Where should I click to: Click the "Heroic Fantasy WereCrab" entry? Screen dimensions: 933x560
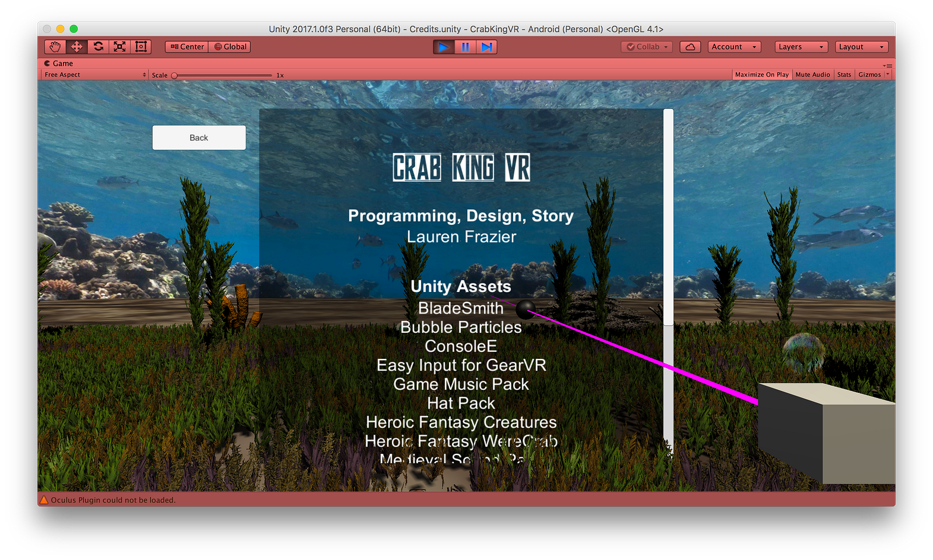click(461, 441)
